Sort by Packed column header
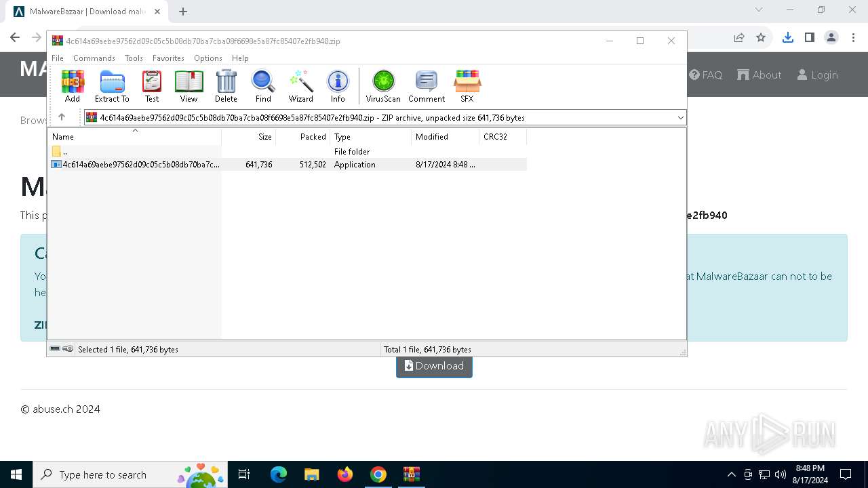Image resolution: width=868 pixels, height=488 pixels. [x=302, y=136]
